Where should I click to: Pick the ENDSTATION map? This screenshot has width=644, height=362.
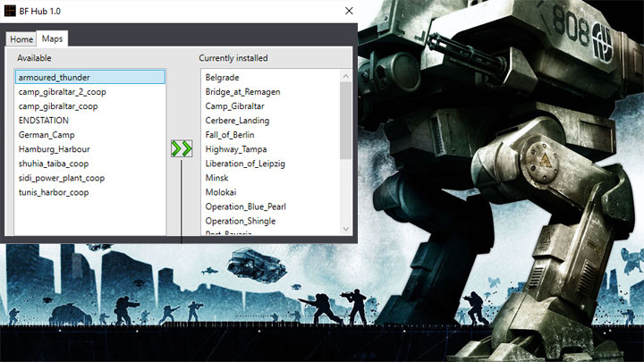90,121
